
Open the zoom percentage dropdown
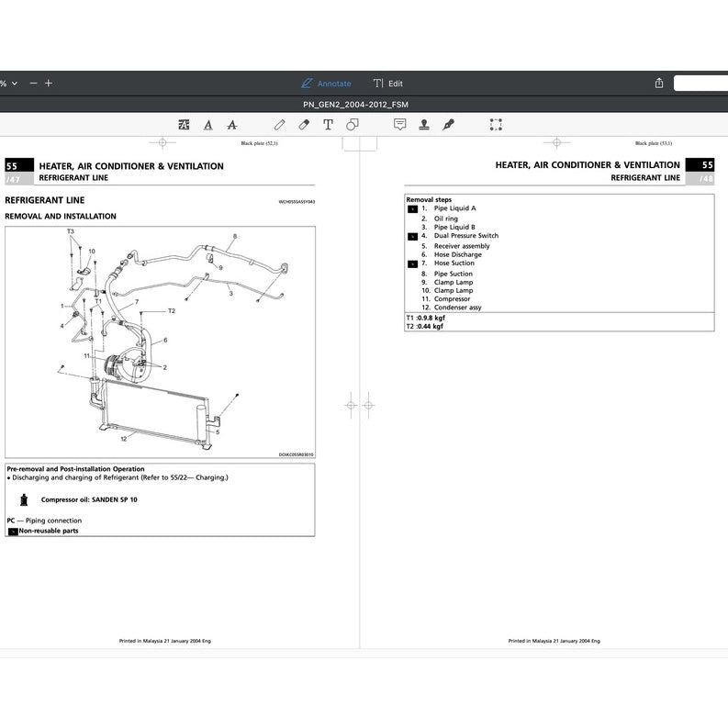tap(9, 84)
